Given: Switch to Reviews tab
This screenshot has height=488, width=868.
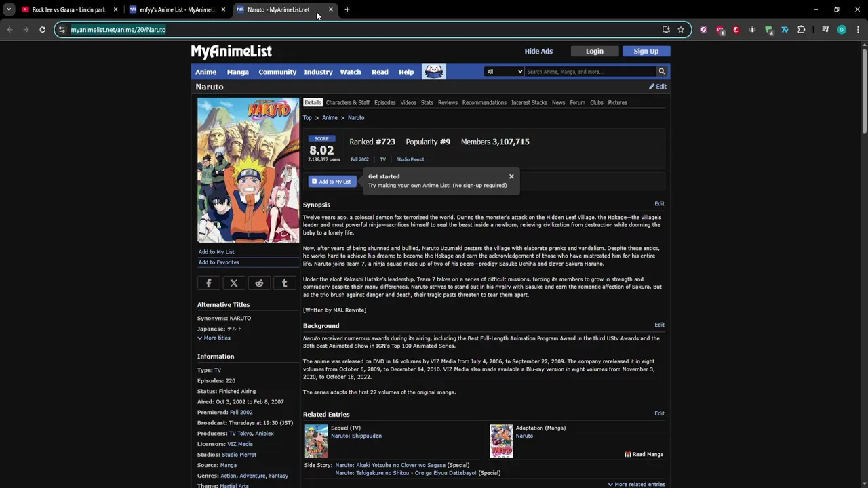Looking at the screenshot, I should click(x=448, y=102).
